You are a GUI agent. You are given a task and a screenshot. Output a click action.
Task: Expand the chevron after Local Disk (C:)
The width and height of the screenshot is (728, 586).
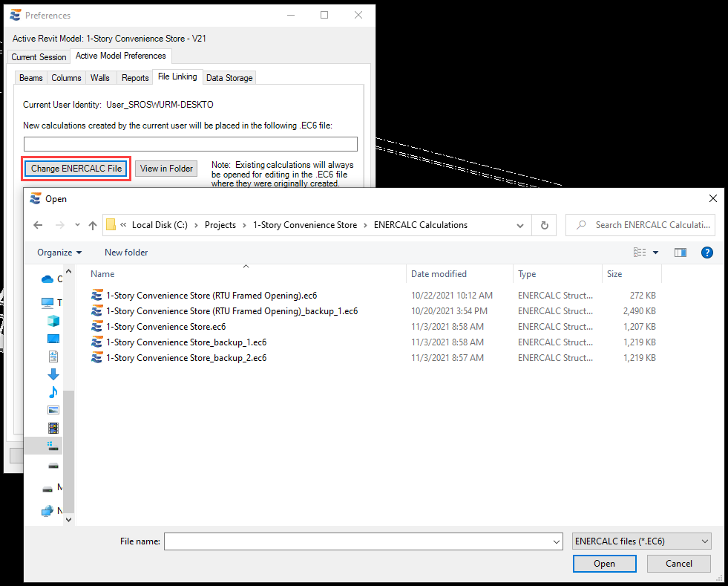click(x=196, y=225)
